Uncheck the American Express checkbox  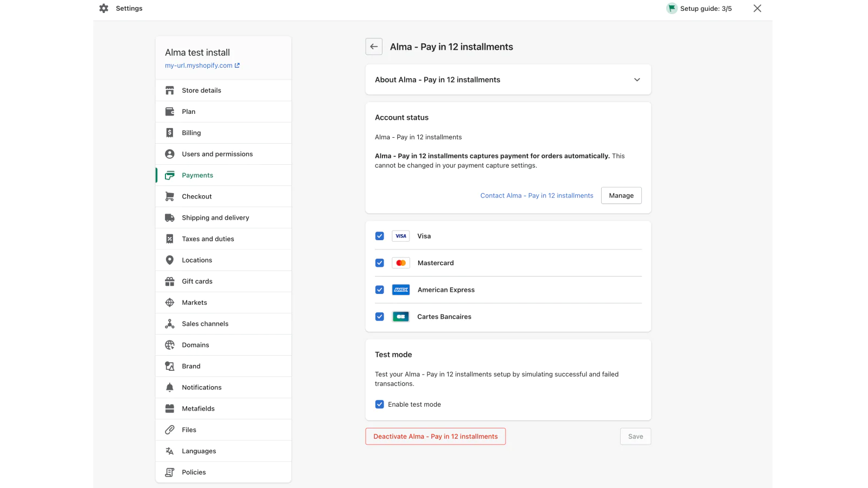(x=380, y=290)
